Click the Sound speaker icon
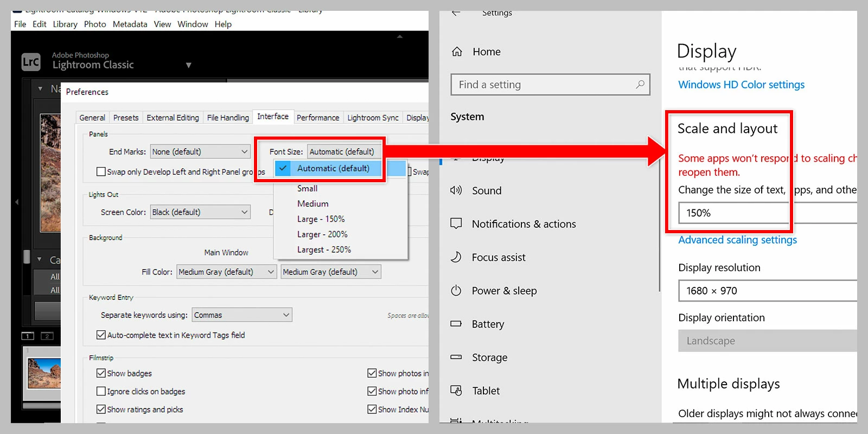 pyautogui.click(x=456, y=190)
